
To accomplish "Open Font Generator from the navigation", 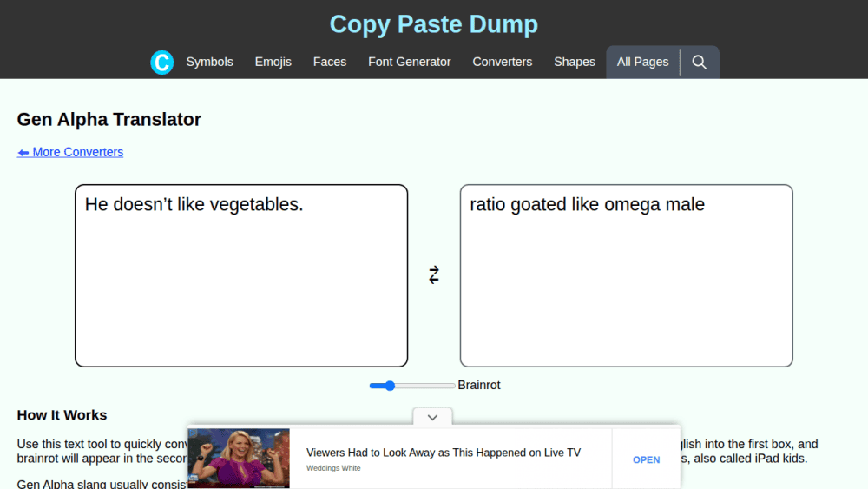I will [x=410, y=62].
